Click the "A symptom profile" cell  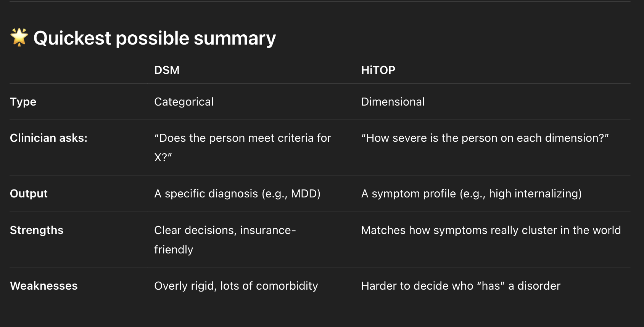[x=471, y=194]
